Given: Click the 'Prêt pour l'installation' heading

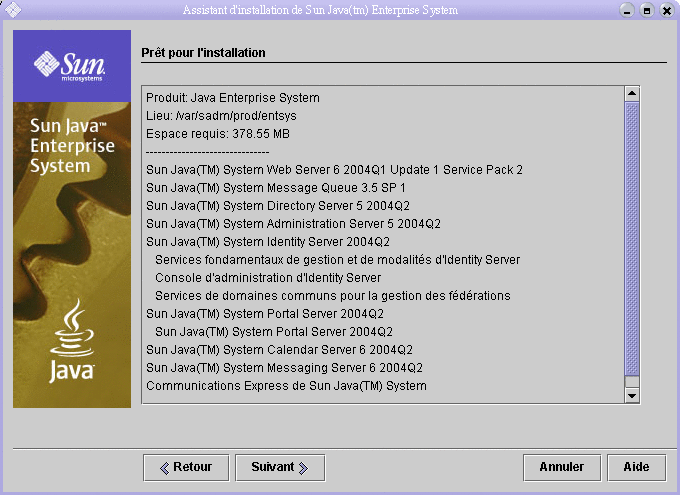Looking at the screenshot, I should tap(203, 53).
